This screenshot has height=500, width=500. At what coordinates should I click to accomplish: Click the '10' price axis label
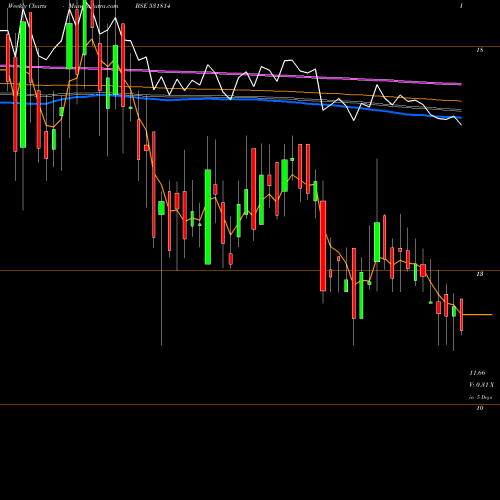[x=480, y=408]
